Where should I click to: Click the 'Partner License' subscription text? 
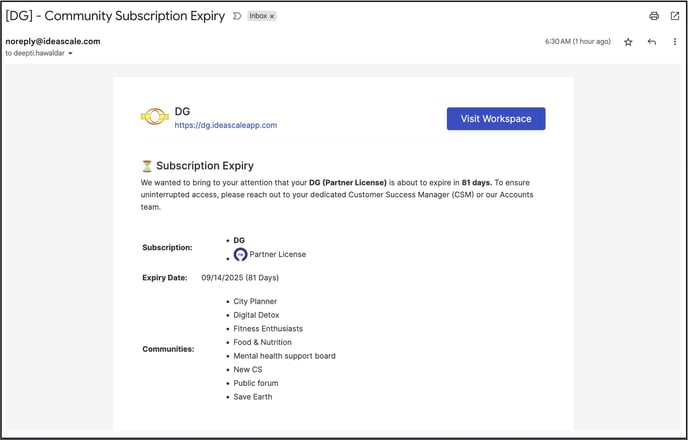pyautogui.click(x=278, y=254)
